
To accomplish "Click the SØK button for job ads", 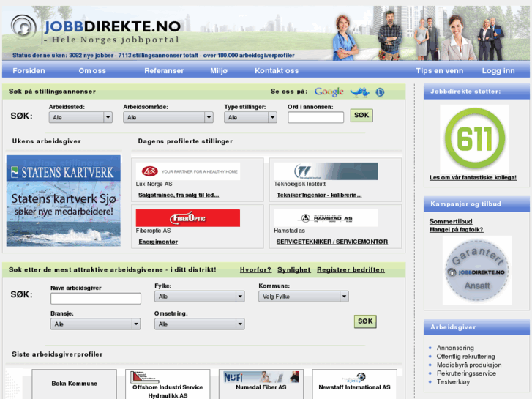I will tap(361, 116).
